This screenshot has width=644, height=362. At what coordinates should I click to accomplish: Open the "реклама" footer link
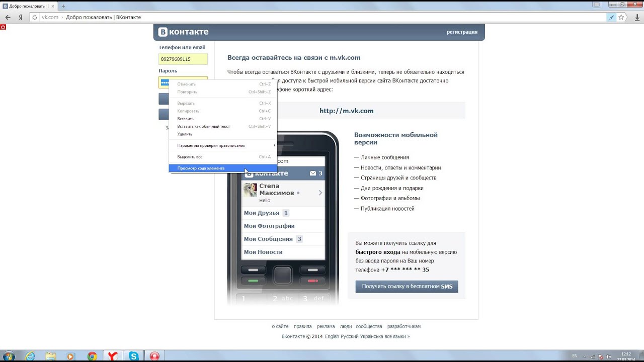coord(326,326)
